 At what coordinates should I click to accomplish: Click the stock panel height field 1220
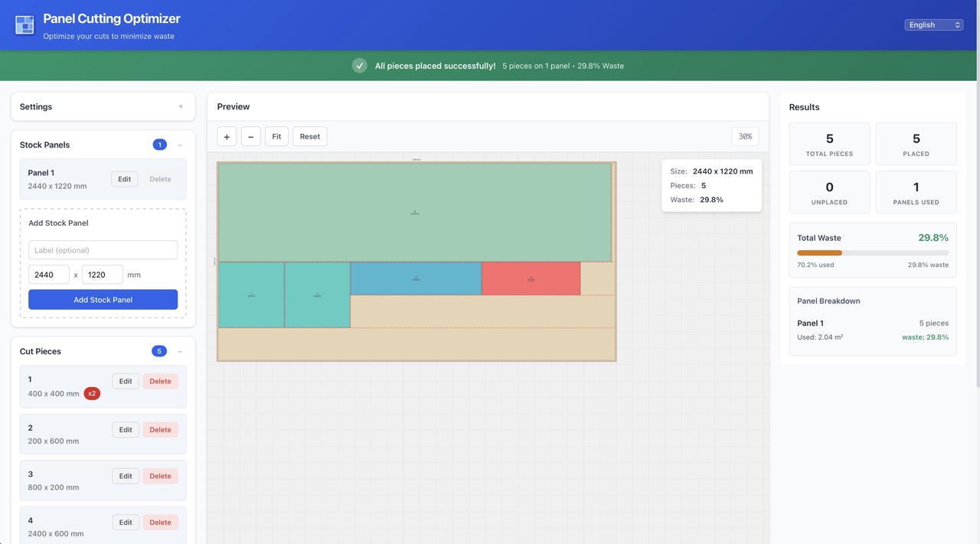click(x=102, y=275)
